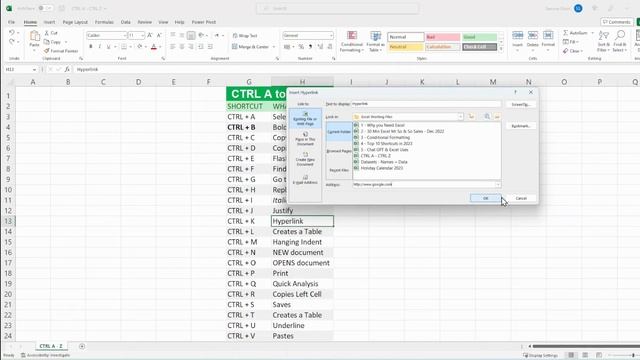
Task: Click the Bookmark button in dialog
Action: 520,126
